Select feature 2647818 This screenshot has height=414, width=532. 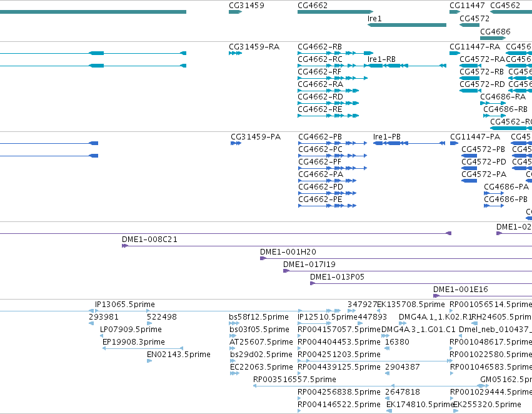pos(402,393)
